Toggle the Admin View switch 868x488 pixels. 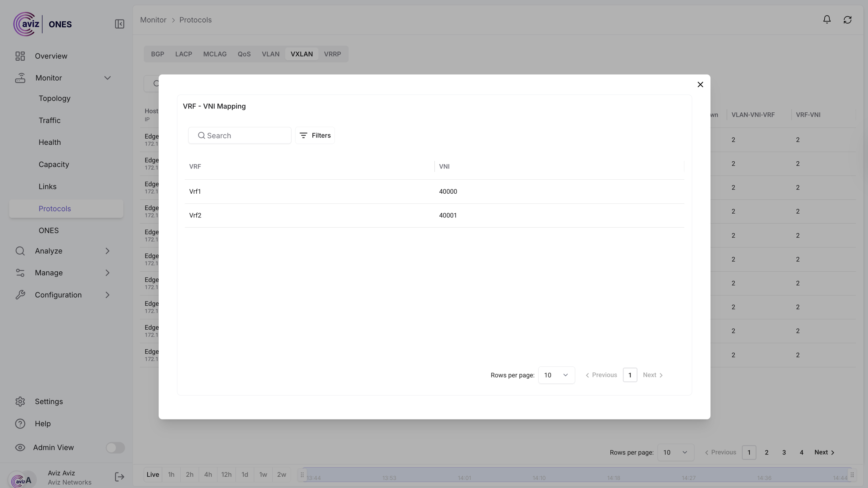click(x=115, y=447)
